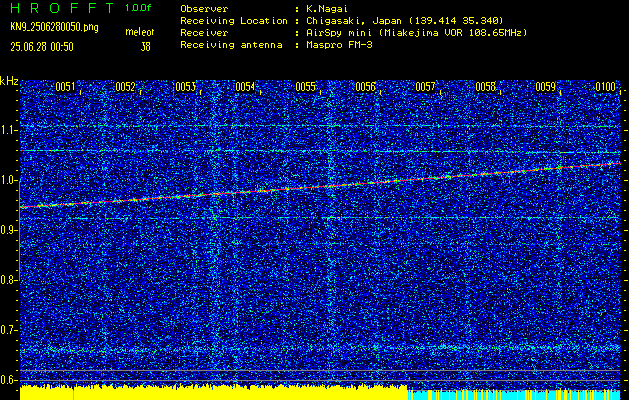The image size is (629, 400).
Task: Click the cyan signal level bar
Action: click(513, 395)
